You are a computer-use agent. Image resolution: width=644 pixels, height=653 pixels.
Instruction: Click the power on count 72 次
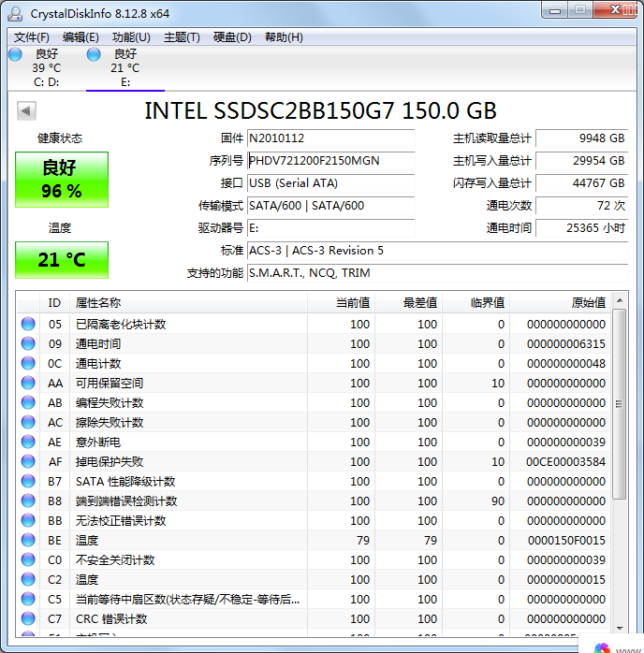(x=581, y=206)
